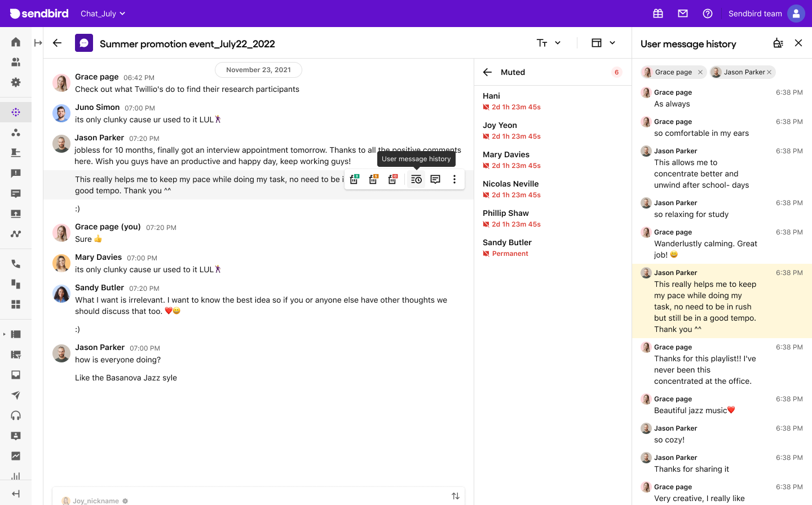Viewport: 812px width, 505px height.
Task: Open the promotions gift icon
Action: point(658,13)
